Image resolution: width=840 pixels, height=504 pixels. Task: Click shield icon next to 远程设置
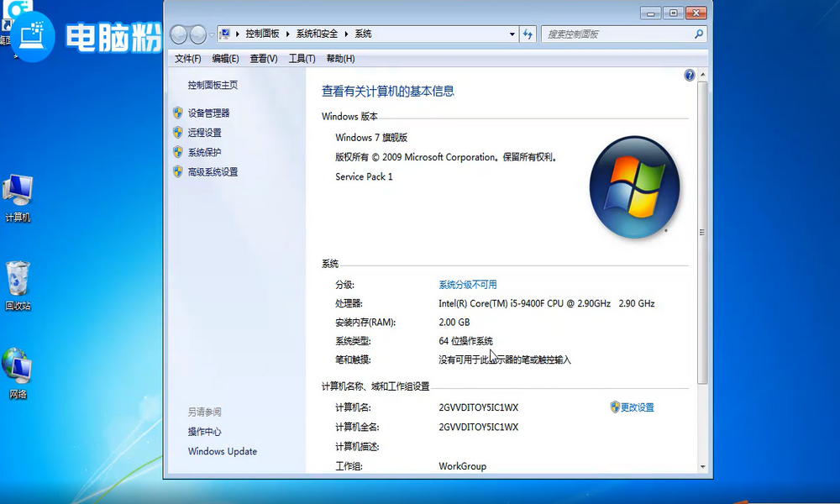178,132
